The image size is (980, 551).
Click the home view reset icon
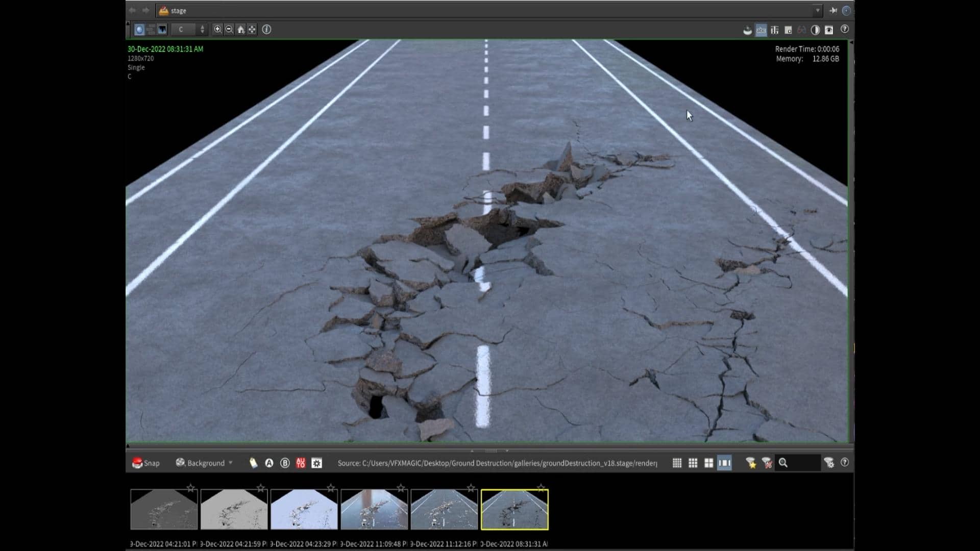(241, 30)
